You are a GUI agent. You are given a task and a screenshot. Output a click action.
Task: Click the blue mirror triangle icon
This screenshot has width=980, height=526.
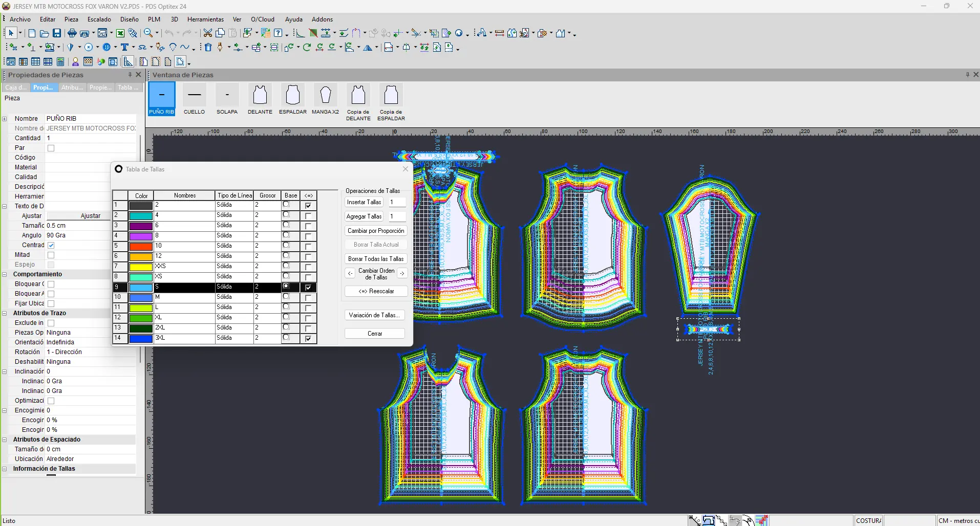tap(368, 48)
